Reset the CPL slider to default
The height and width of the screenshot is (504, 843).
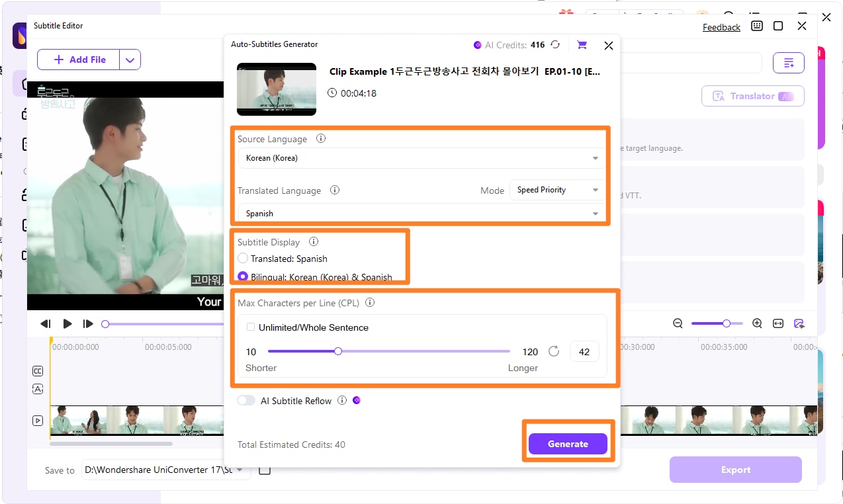(x=554, y=351)
